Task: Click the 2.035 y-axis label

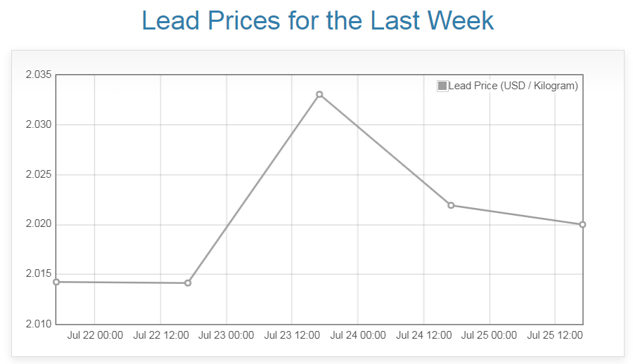Action: click(x=39, y=75)
